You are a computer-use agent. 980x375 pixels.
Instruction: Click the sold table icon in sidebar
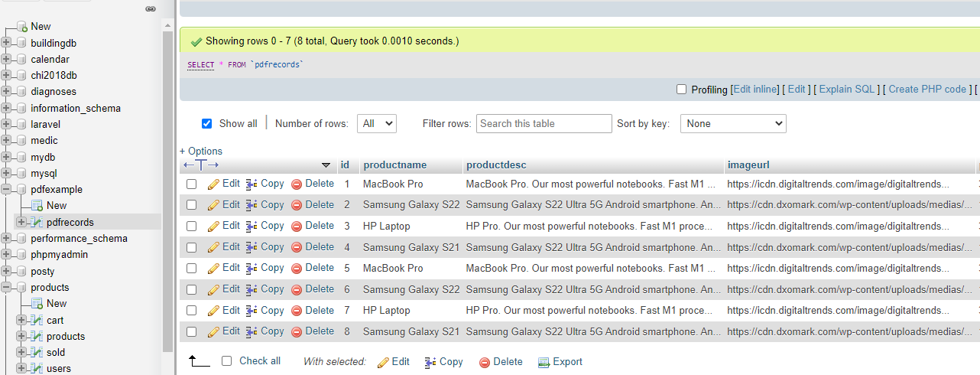[37, 353]
